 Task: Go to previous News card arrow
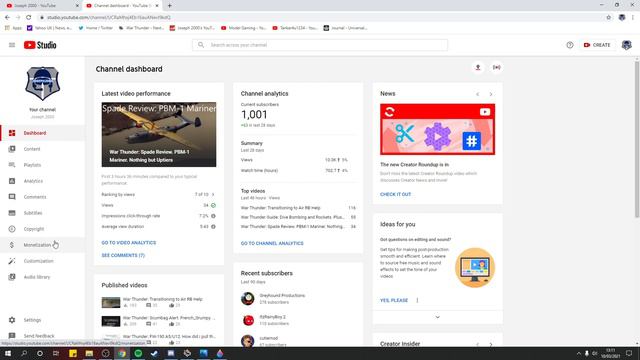[478, 94]
